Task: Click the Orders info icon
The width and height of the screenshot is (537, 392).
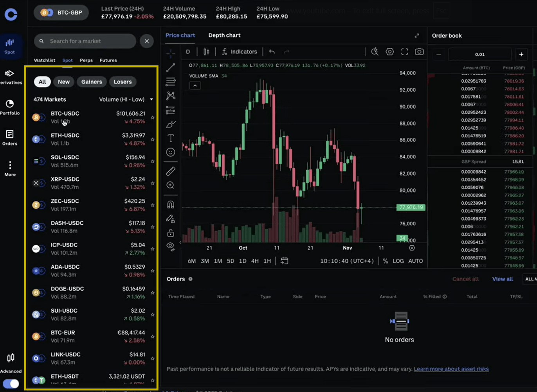Action: tap(191, 279)
